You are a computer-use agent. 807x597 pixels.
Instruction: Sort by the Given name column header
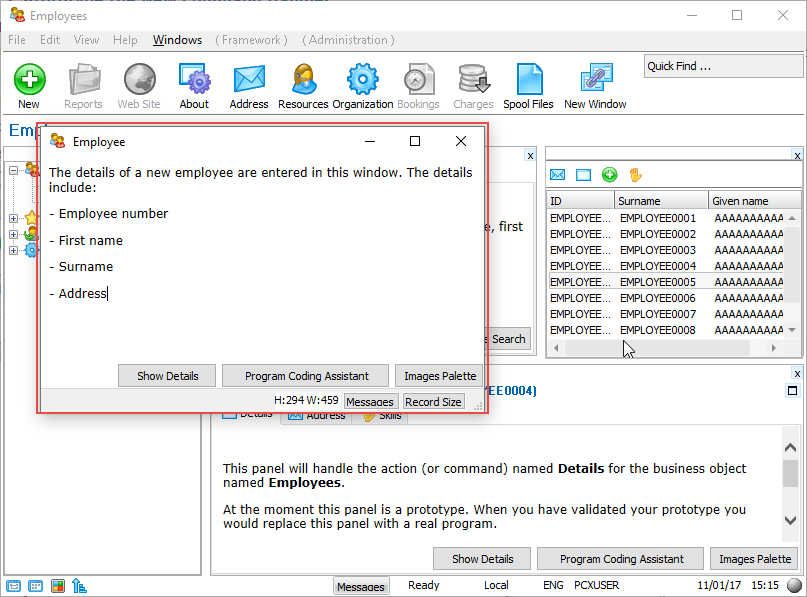[755, 201]
